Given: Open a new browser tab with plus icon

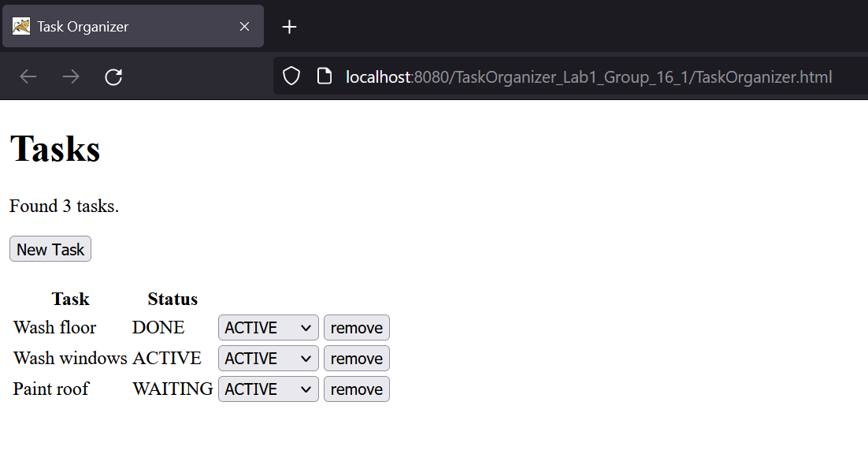Looking at the screenshot, I should [x=289, y=27].
